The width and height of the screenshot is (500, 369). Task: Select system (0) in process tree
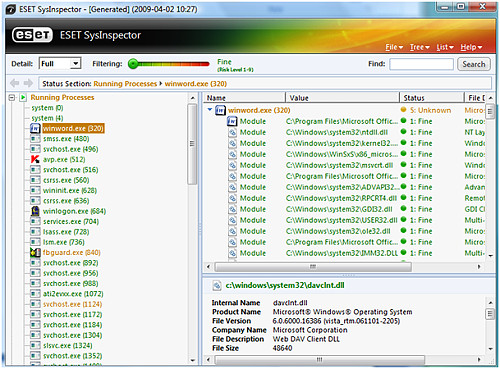point(47,108)
